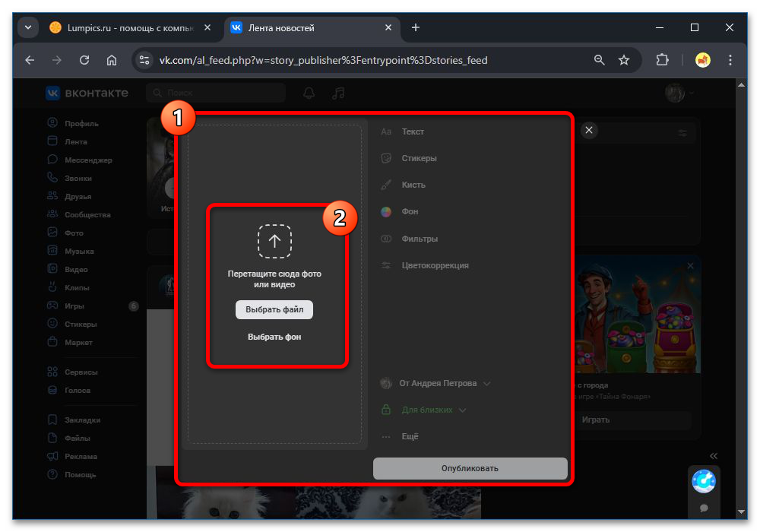
Task: Pick the background color circle (Фон)
Action: [x=386, y=211]
